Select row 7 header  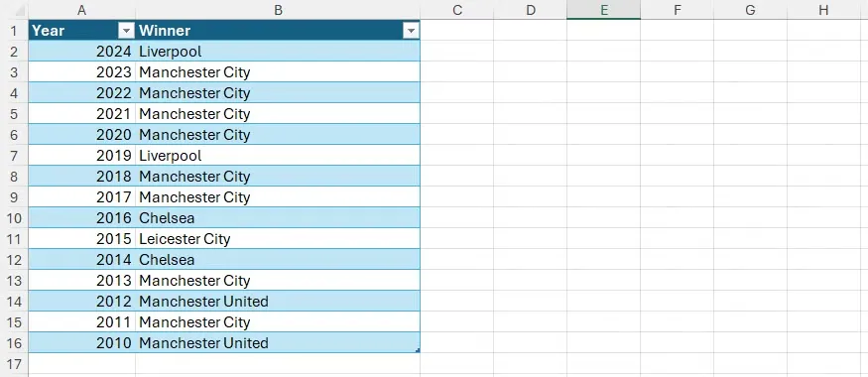[x=14, y=156]
